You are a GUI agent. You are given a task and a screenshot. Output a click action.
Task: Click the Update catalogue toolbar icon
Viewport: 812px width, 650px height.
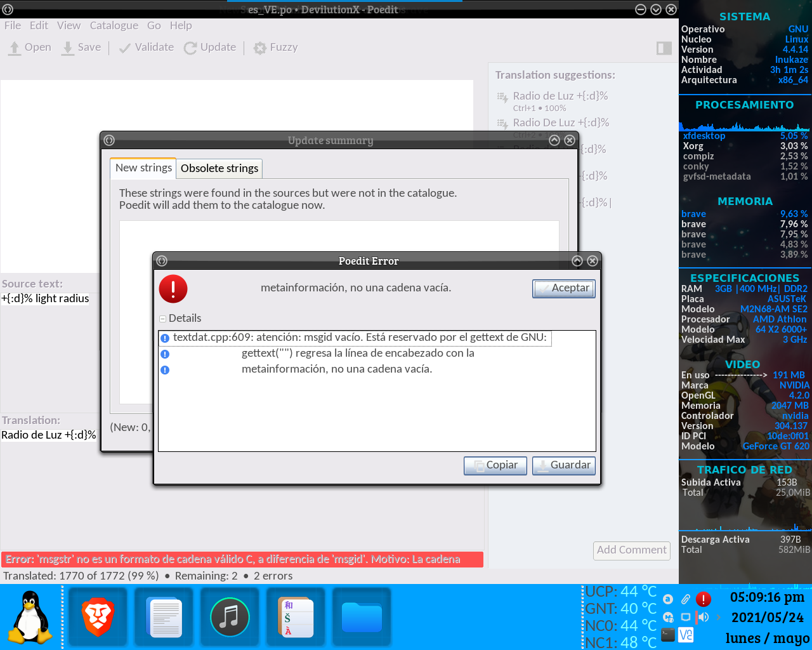click(x=189, y=46)
